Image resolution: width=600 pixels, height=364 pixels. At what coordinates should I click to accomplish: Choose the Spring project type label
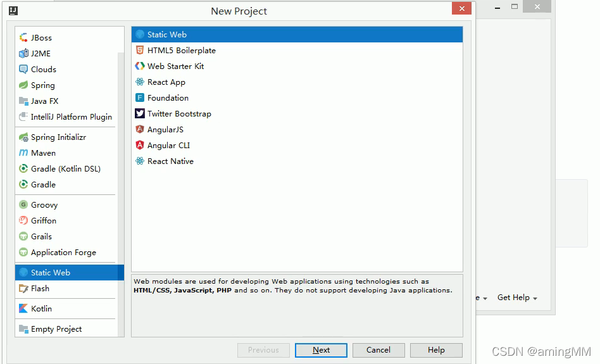pyautogui.click(x=43, y=85)
